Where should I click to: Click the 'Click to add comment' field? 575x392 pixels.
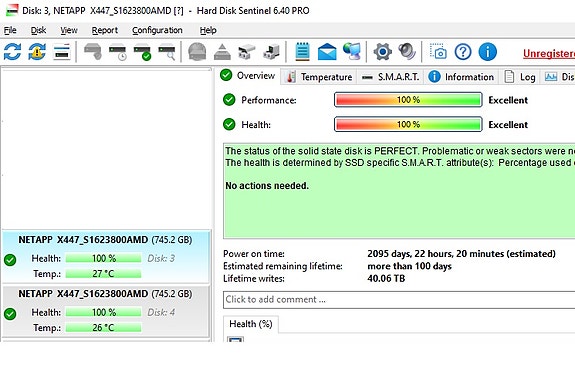click(x=399, y=300)
